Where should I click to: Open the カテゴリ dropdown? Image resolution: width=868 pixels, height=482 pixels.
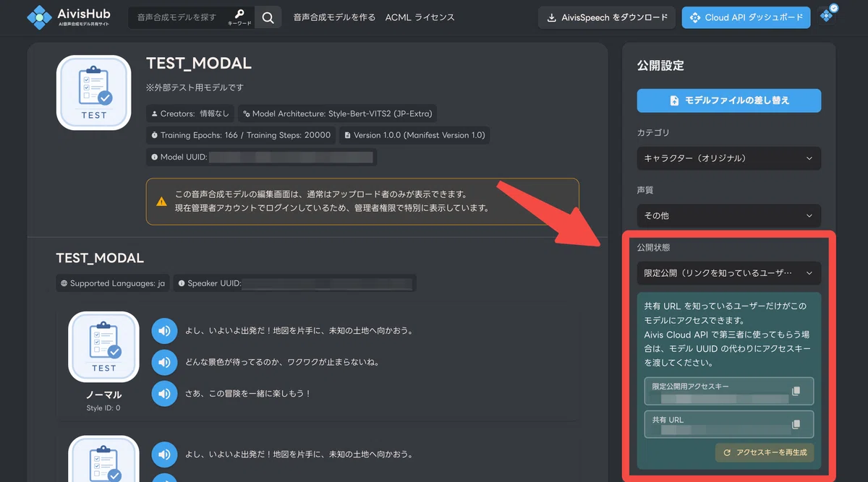[x=729, y=158]
